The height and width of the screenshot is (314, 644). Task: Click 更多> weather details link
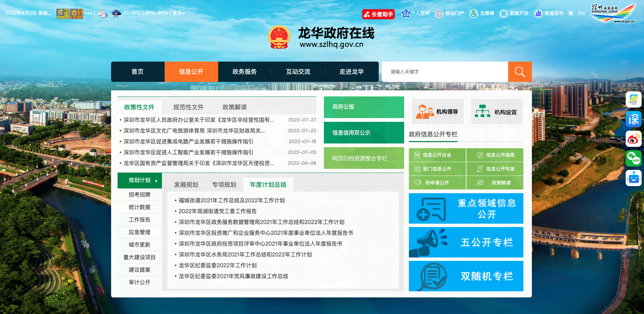179,13
